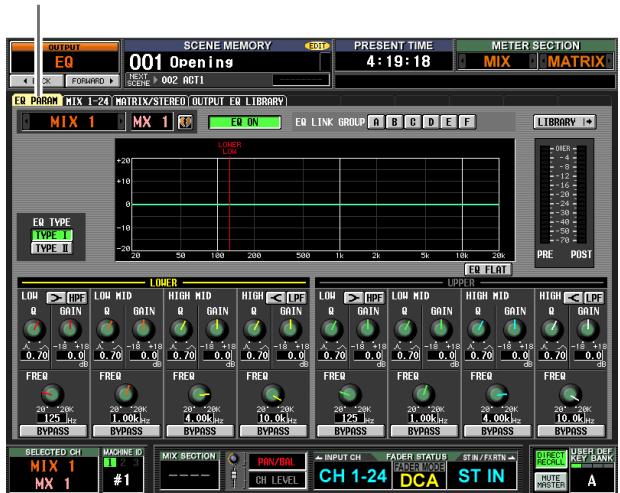Screen dimensions: 620x493
Task: Bypass the UPPER LOW MID band
Action: tap(424, 431)
